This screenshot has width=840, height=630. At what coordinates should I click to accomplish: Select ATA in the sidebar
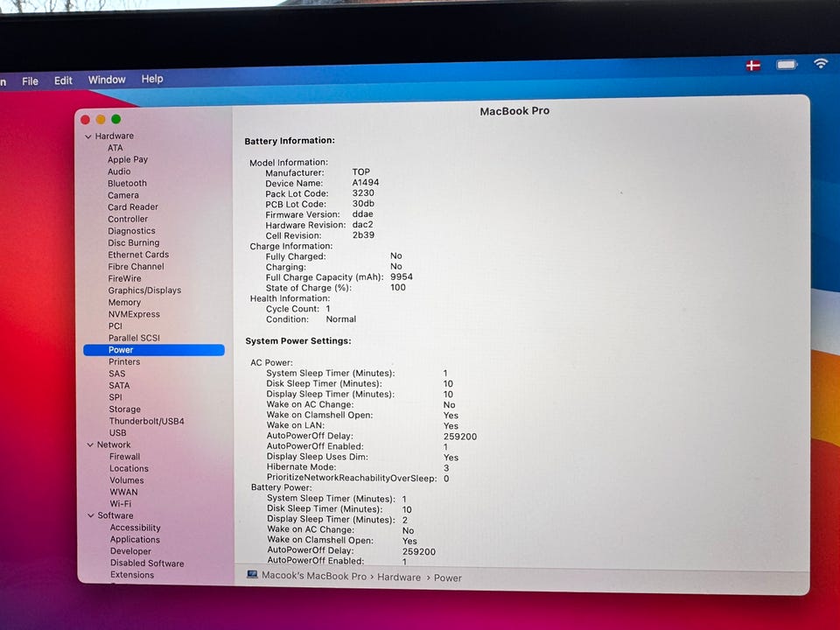click(x=115, y=148)
